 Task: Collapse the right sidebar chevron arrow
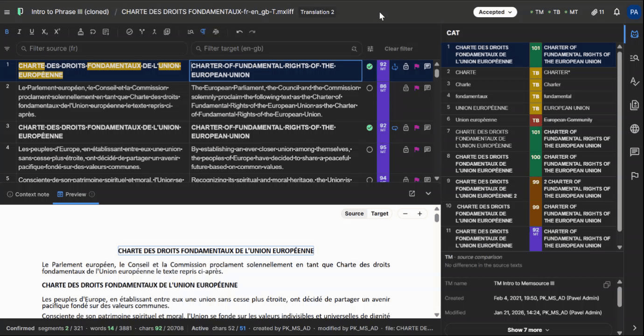[634, 328]
